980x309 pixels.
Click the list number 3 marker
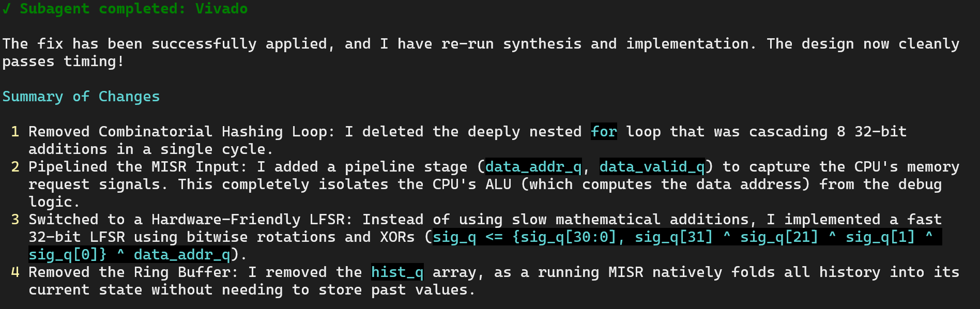15,220
